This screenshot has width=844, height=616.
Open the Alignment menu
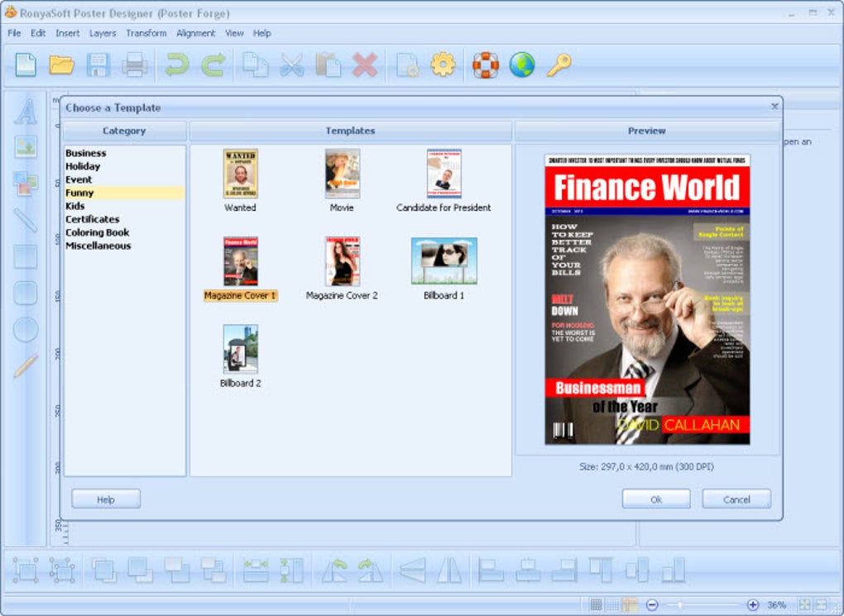(x=195, y=33)
